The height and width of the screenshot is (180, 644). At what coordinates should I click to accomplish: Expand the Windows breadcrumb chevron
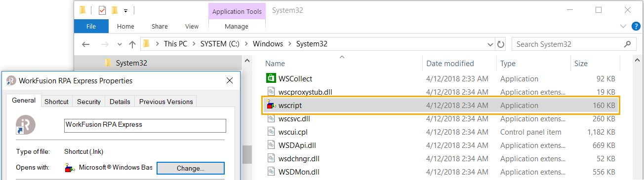tap(289, 44)
